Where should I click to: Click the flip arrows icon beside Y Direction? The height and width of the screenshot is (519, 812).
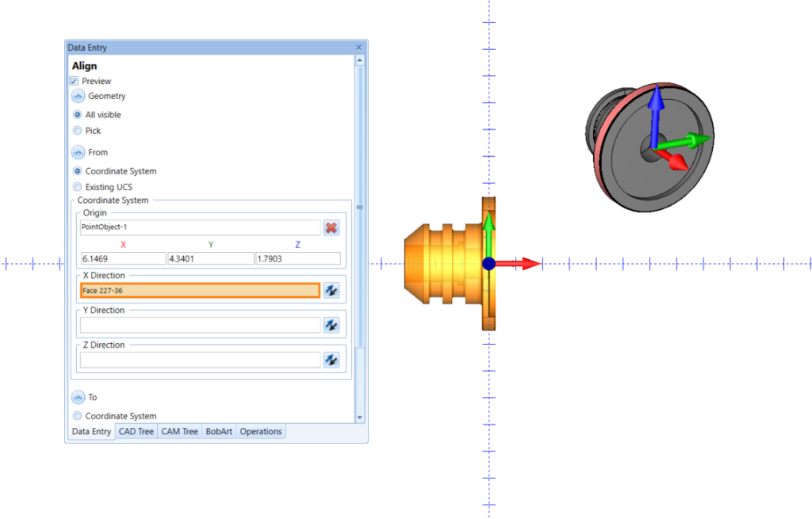point(331,324)
